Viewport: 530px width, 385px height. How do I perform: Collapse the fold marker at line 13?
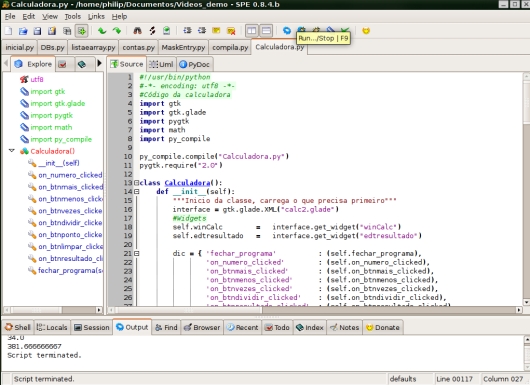[x=137, y=183]
